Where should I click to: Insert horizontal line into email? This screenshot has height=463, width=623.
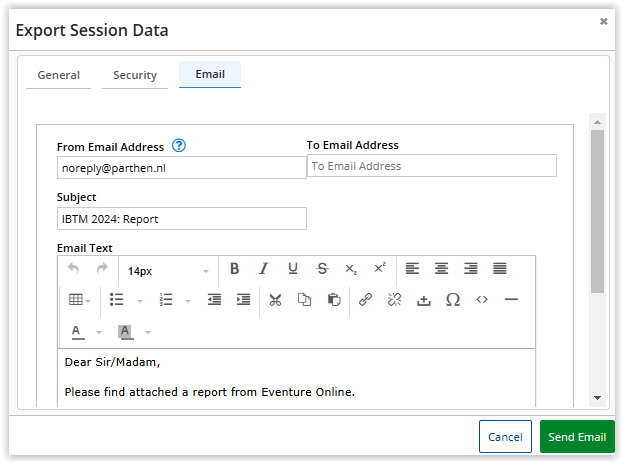tap(511, 300)
